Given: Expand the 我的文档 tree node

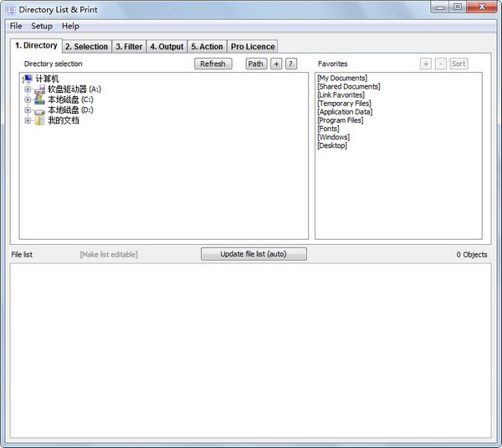Looking at the screenshot, I should point(28,120).
